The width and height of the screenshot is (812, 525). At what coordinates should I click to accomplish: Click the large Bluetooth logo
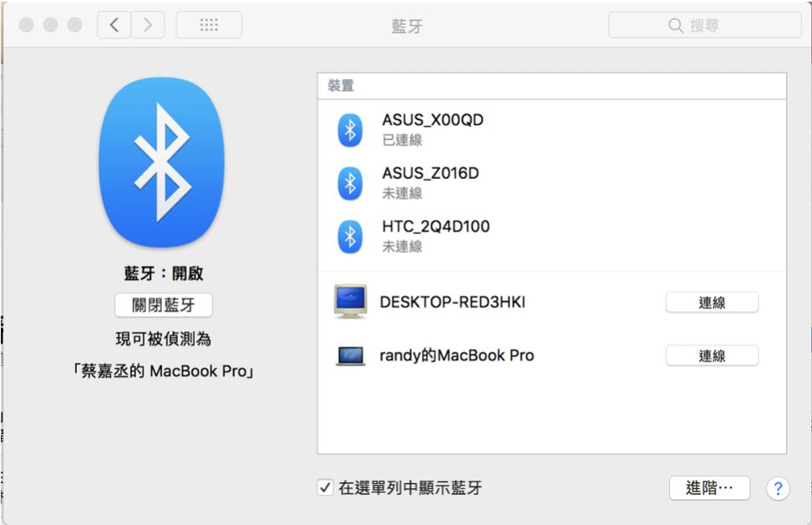point(161,161)
